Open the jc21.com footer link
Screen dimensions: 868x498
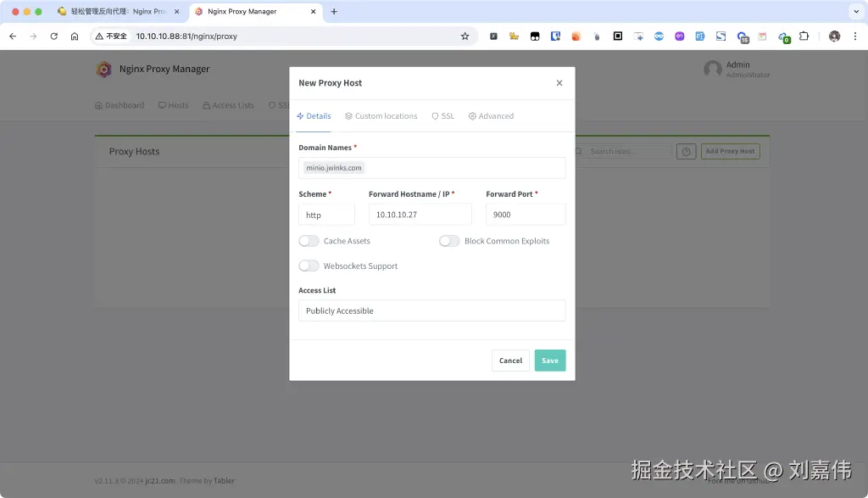tap(160, 481)
